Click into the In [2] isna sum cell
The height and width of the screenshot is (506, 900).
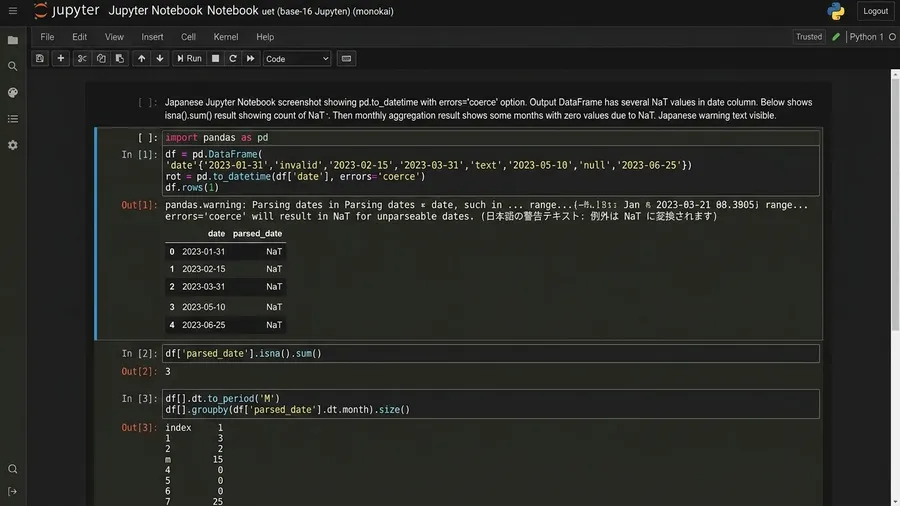tap(491, 353)
